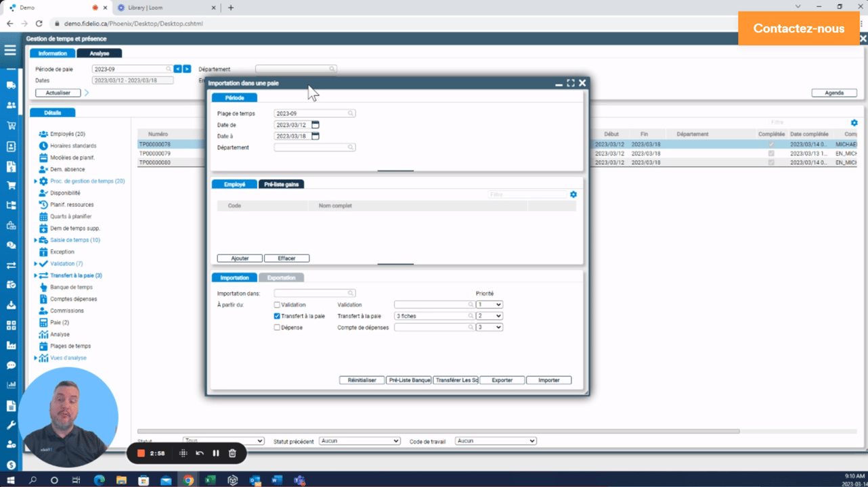Image resolution: width=868 pixels, height=487 pixels.
Task: Expand Proc. de gestion de temps node
Action: coord(36,181)
